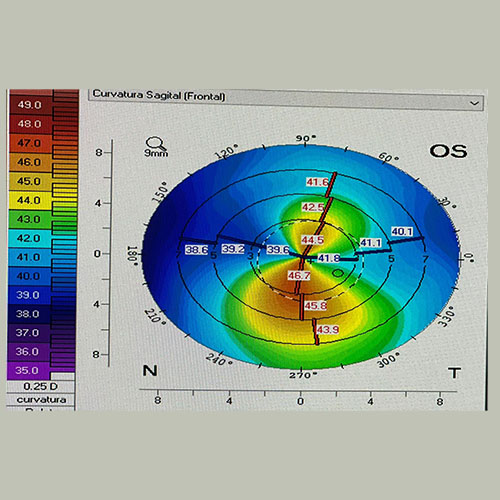The width and height of the screenshot is (500, 500).
Task: Click the 0.25 D step setting
Action: pos(40,387)
